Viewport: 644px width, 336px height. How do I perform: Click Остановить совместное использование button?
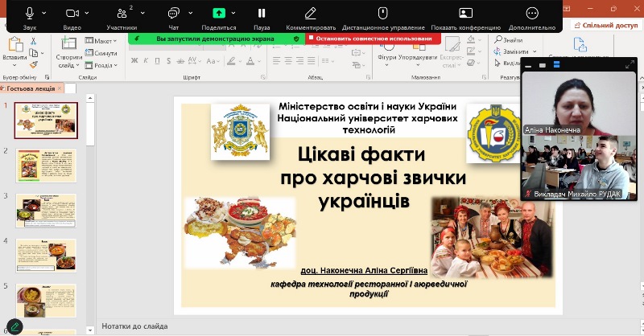(374, 38)
